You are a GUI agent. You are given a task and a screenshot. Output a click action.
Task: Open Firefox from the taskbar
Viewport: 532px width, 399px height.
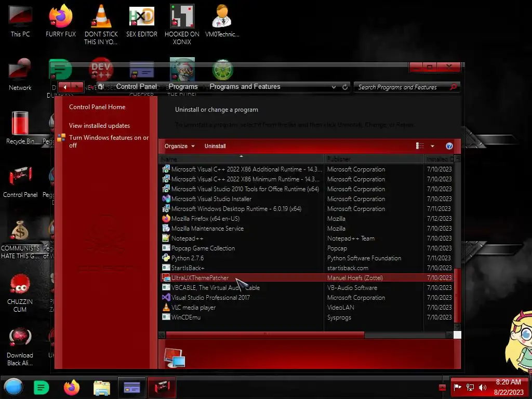click(x=72, y=387)
